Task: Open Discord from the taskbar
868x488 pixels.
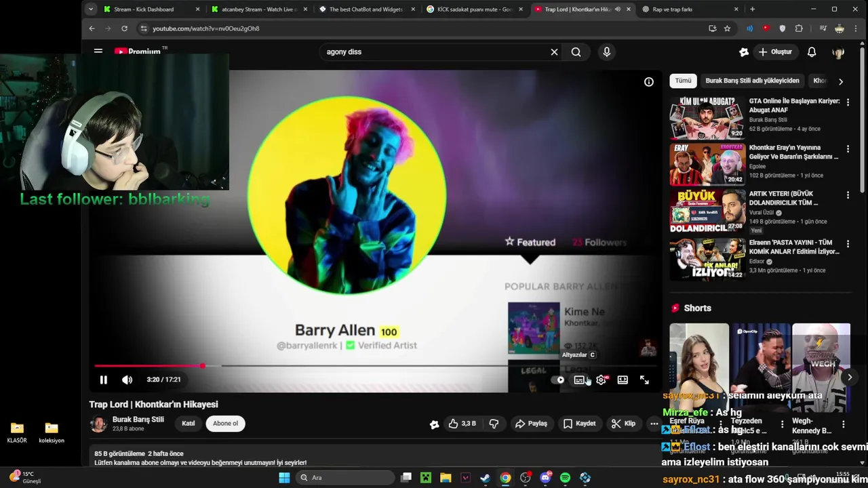Action: pos(546,478)
